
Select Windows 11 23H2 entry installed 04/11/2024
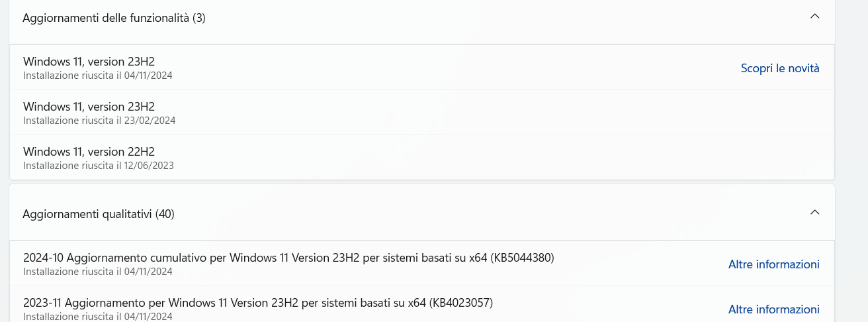pos(422,68)
